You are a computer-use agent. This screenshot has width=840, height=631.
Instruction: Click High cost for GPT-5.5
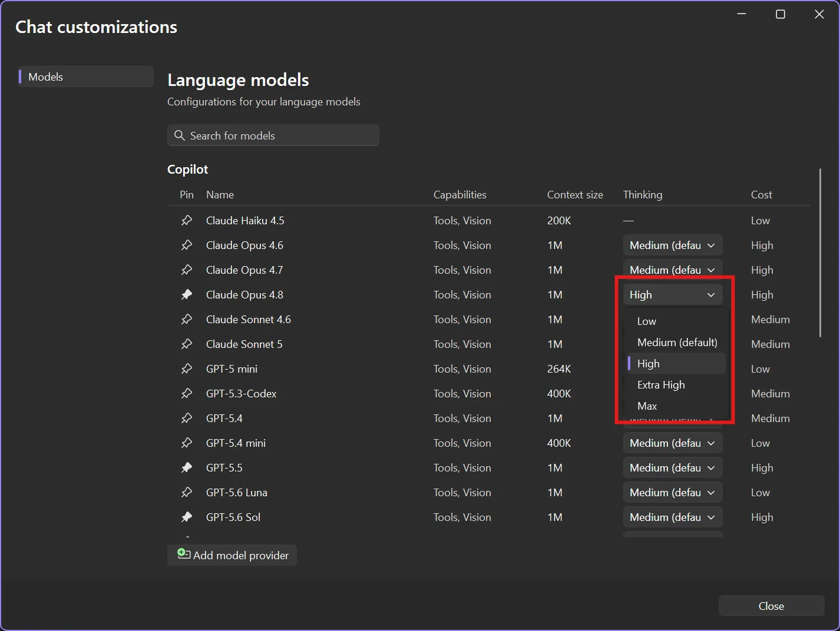762,468
